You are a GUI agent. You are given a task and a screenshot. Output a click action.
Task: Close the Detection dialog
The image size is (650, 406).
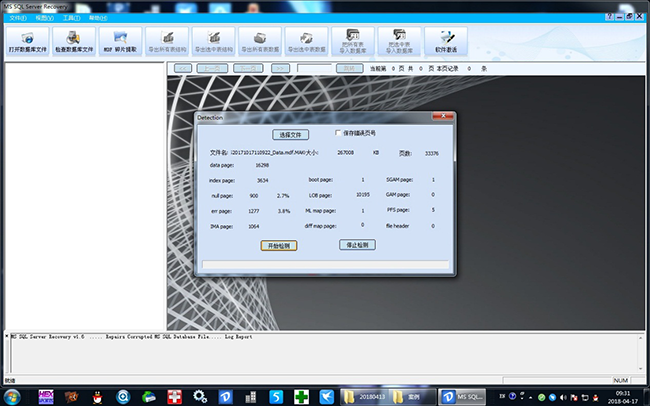443,116
